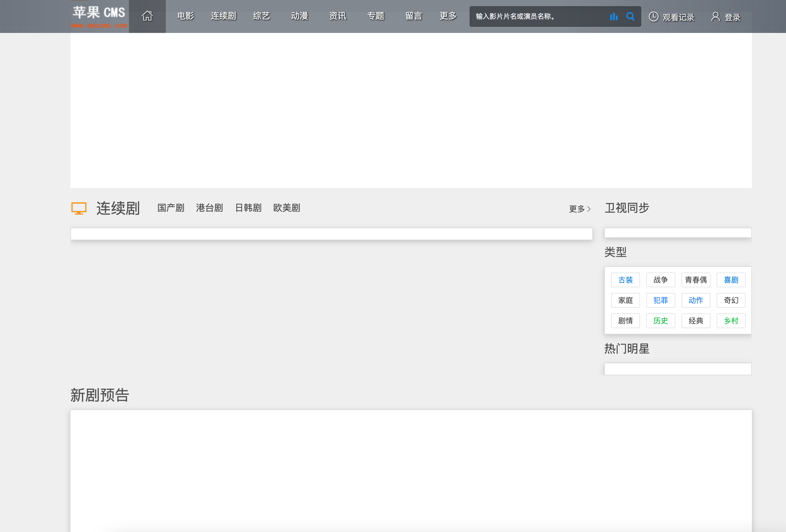
Task: Click the user avatar icon
Action: [715, 16]
